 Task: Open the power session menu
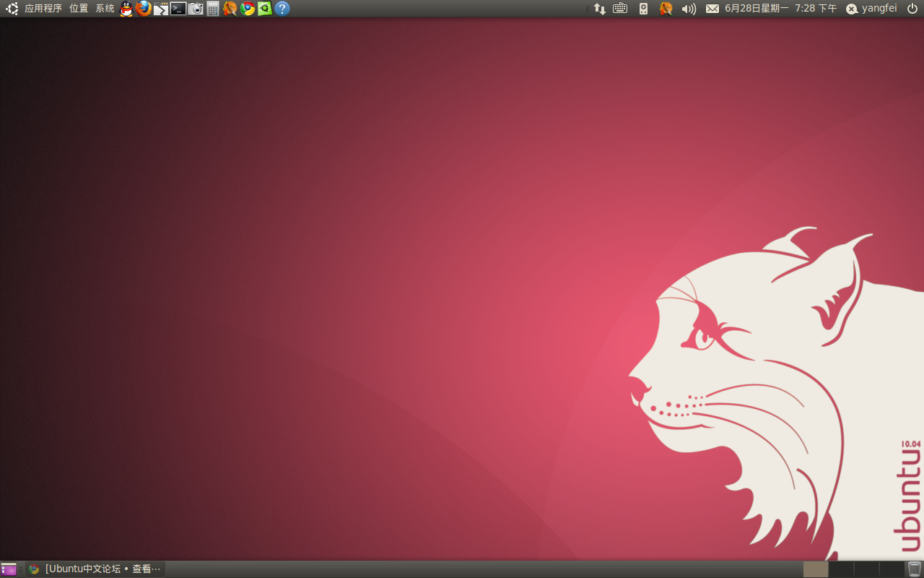pyautogui.click(x=912, y=9)
